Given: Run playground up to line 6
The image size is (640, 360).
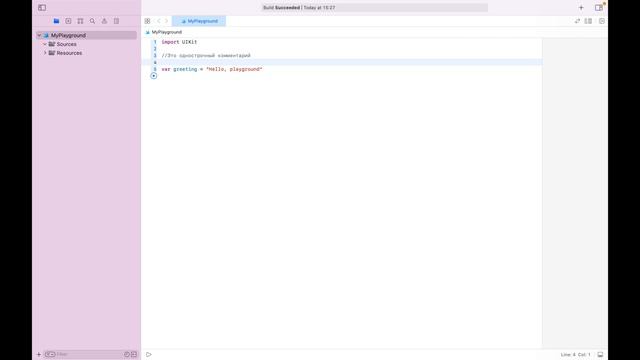Looking at the screenshot, I should coord(153,76).
